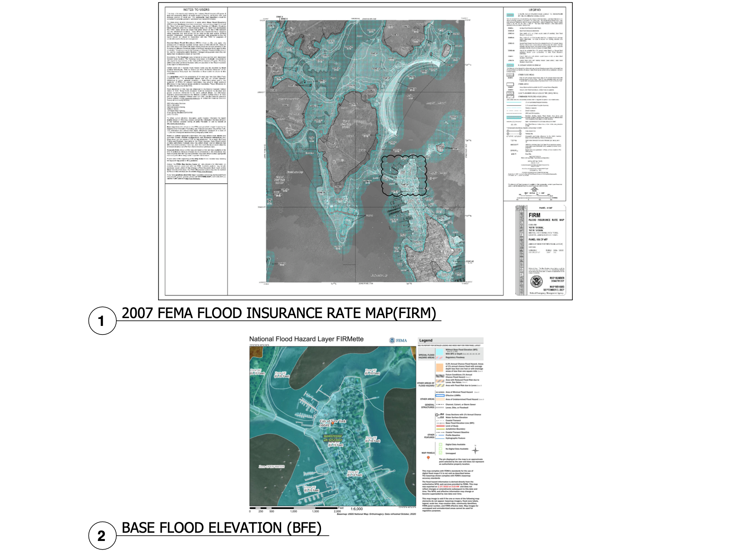The width and height of the screenshot is (746, 560).
Task: Click MAP REVISED September 5, 2007 text
Action: [x=554, y=288]
